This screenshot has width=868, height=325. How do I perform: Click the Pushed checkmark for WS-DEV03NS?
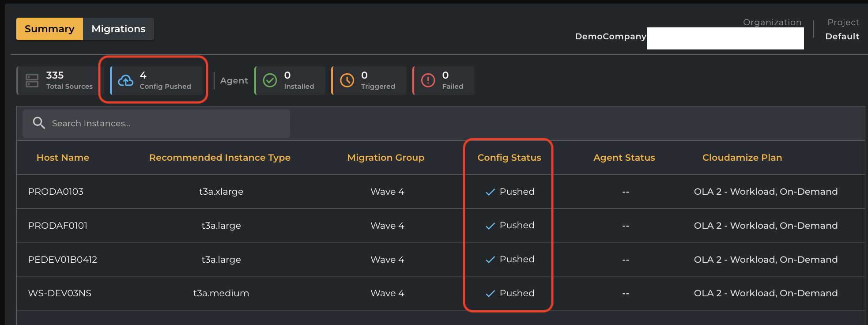(x=490, y=294)
